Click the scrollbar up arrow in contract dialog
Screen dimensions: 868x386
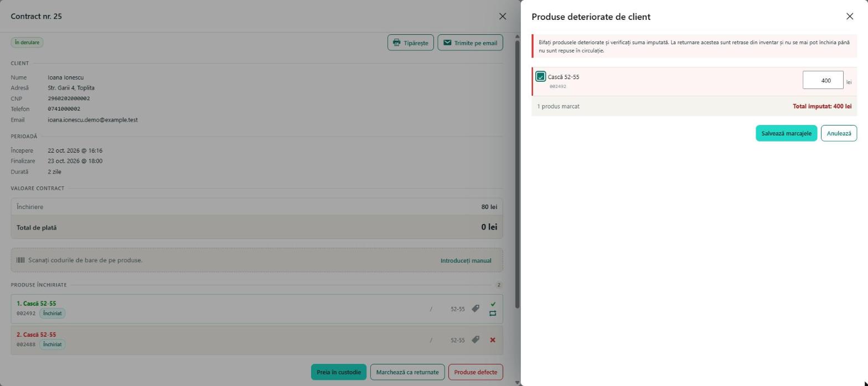click(x=518, y=36)
